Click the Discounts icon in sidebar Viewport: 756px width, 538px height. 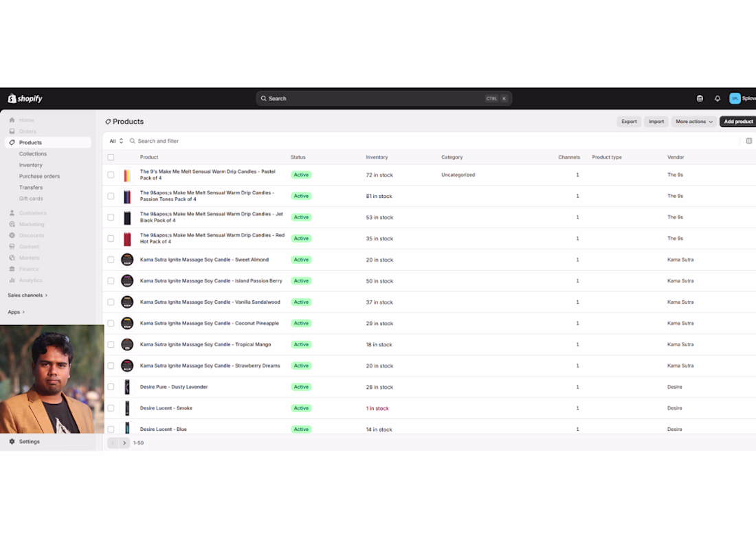(x=12, y=235)
